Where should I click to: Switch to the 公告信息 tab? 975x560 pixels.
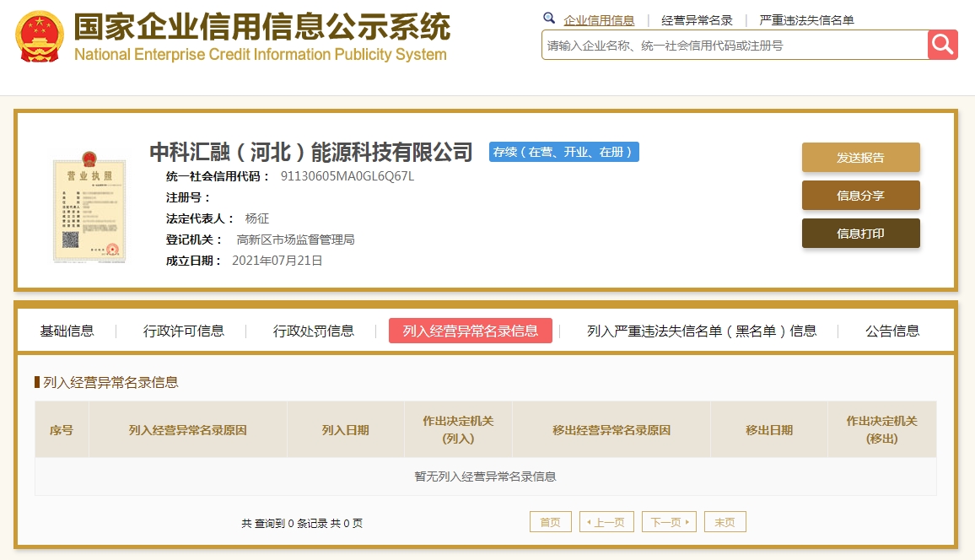(x=892, y=331)
